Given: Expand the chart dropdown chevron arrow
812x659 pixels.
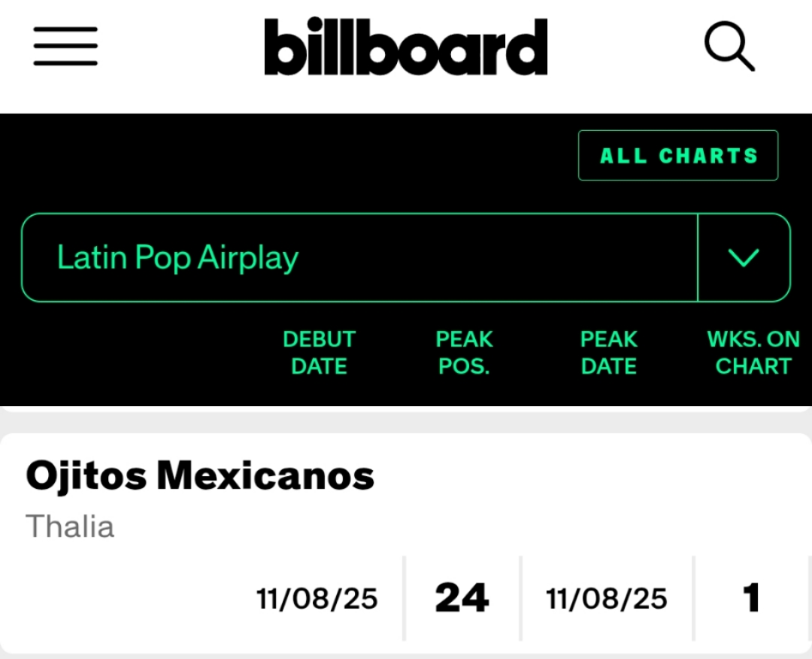Looking at the screenshot, I should [x=744, y=258].
